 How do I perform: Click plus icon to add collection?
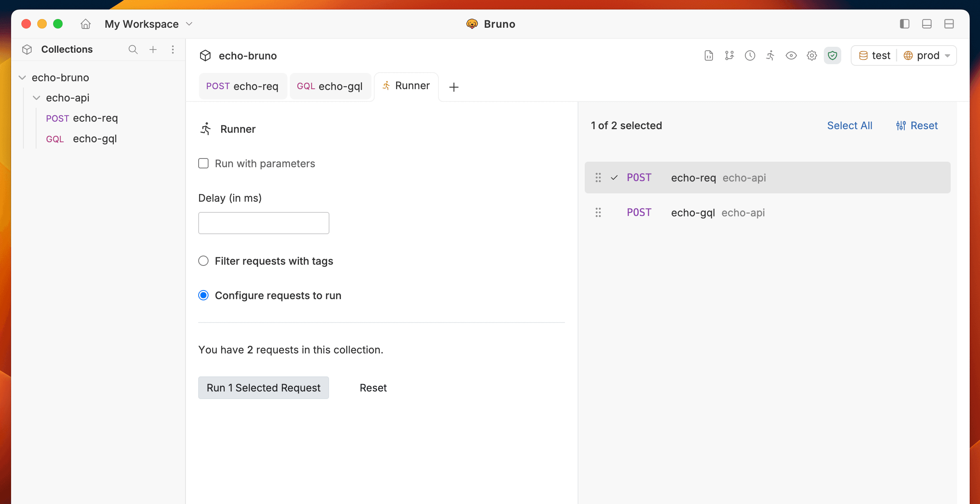(x=153, y=50)
